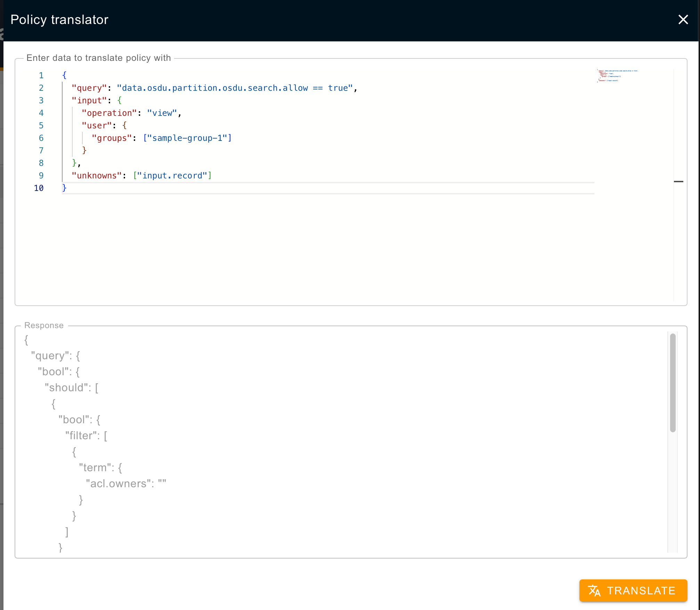
Task: Click the "groups" key on line 6
Action: tap(112, 138)
